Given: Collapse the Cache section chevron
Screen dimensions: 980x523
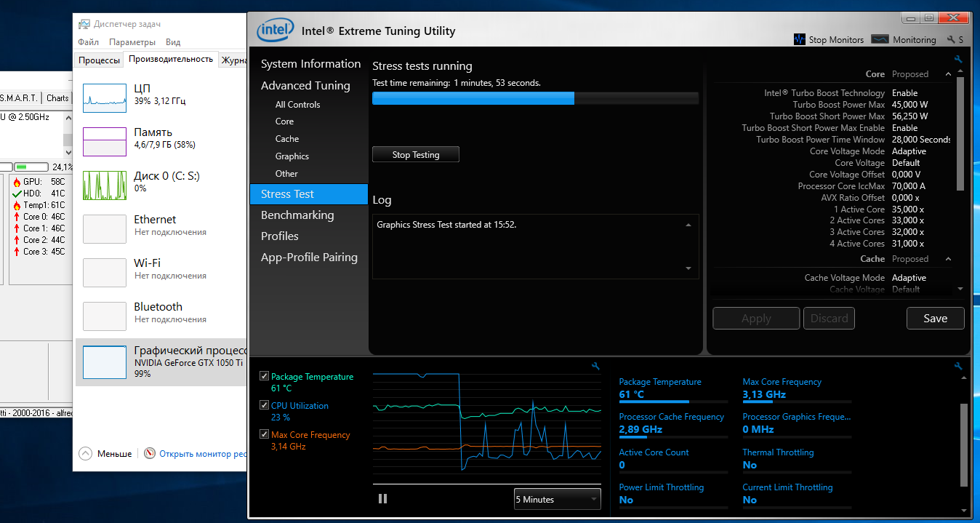Looking at the screenshot, I should [948, 259].
